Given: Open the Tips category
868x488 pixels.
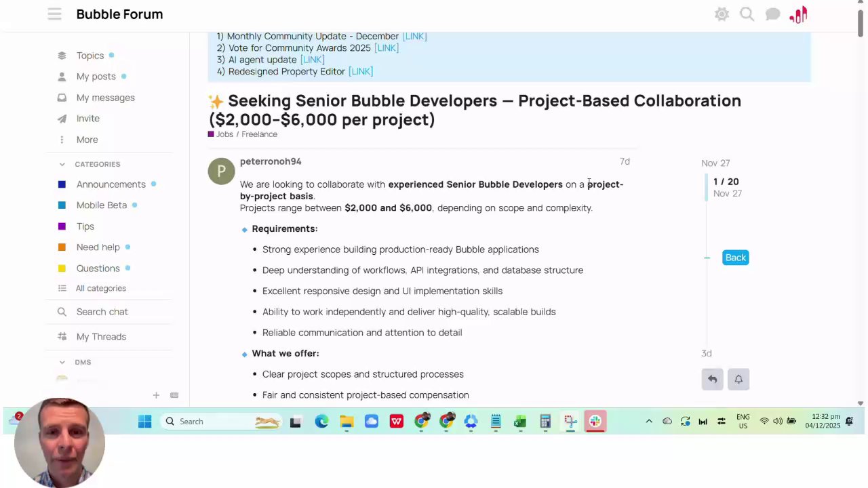Looking at the screenshot, I should click(x=85, y=226).
